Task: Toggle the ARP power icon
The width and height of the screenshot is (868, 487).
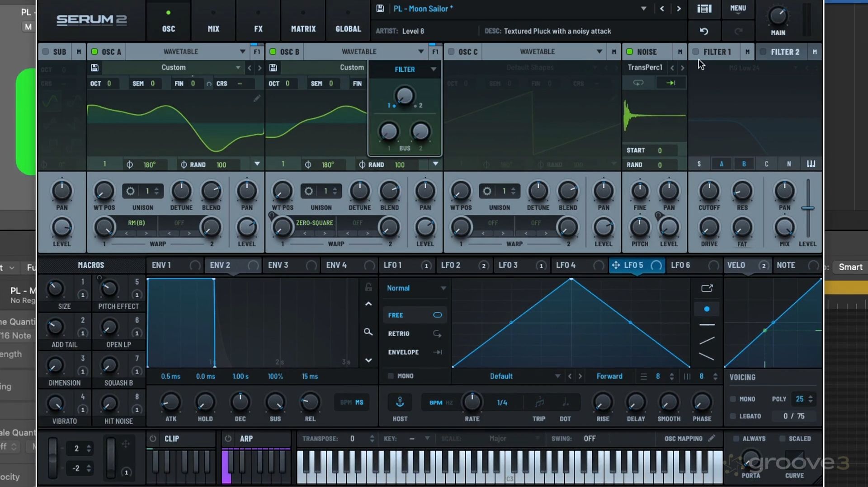Action: click(228, 439)
